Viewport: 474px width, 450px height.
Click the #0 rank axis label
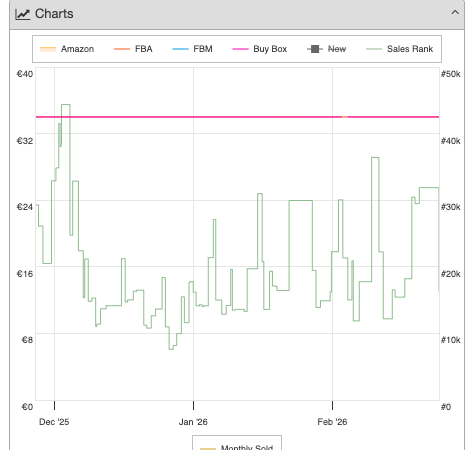click(446, 407)
